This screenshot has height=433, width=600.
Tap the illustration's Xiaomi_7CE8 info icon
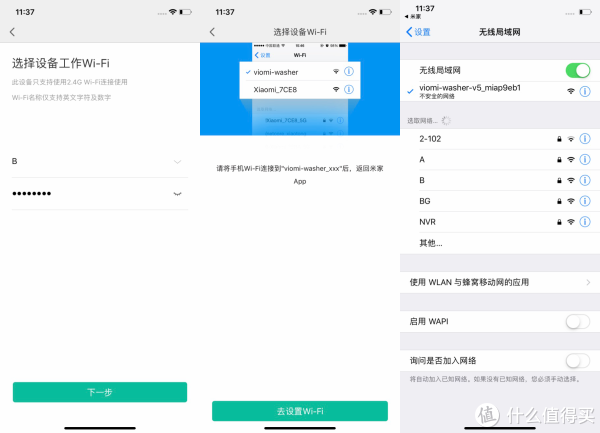(349, 90)
